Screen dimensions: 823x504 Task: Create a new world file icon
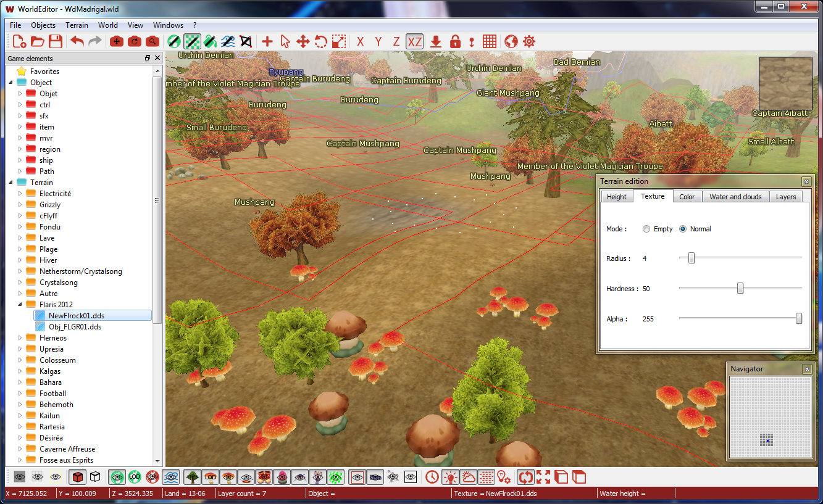pos(19,41)
